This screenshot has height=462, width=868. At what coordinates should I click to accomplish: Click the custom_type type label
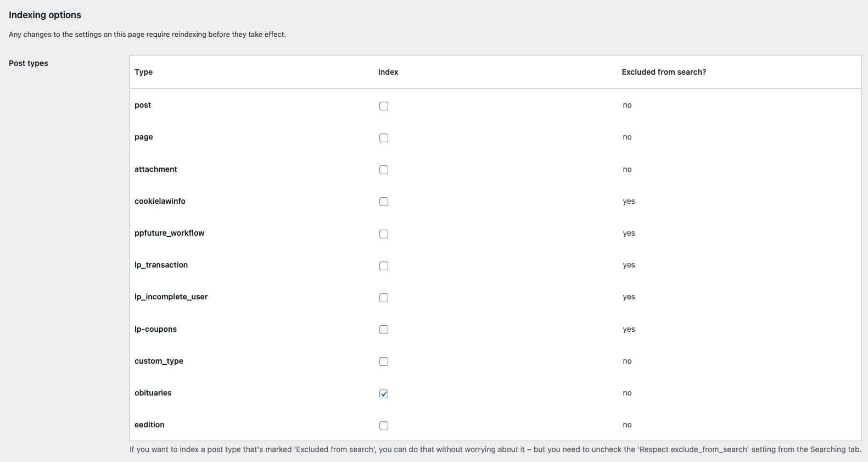click(x=159, y=361)
